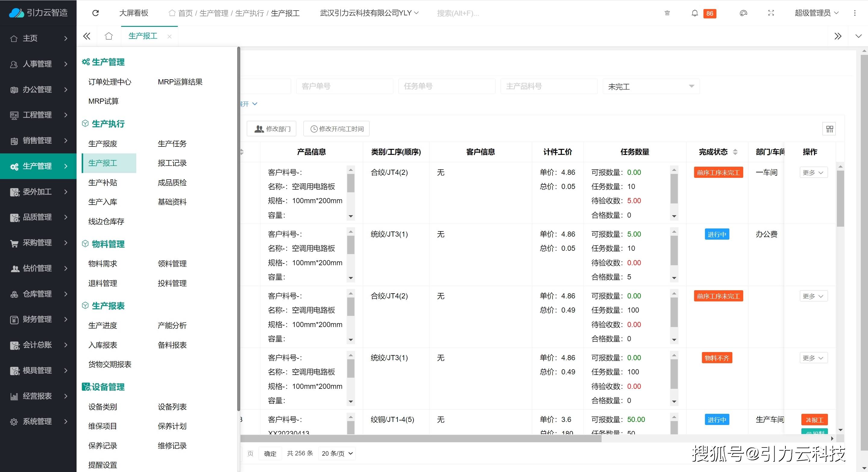The width and height of the screenshot is (868, 472).
Task: Expand 品质管理 sidebar chevron
Action: pyautogui.click(x=66, y=217)
